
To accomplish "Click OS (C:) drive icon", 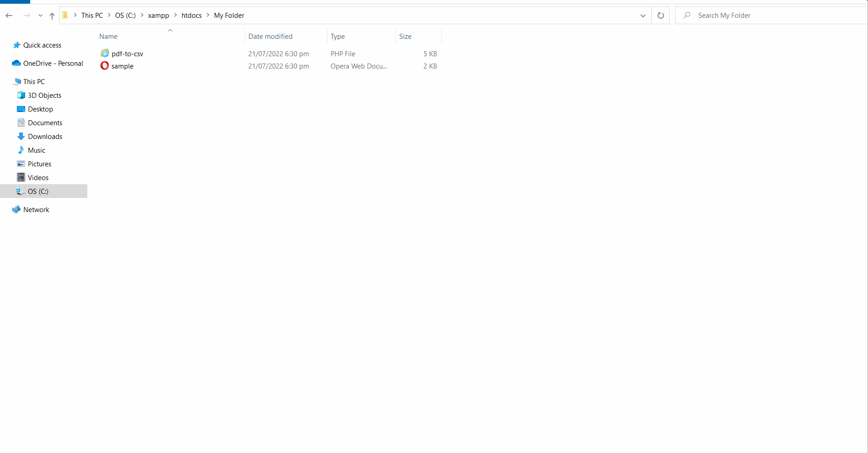I will [x=21, y=192].
